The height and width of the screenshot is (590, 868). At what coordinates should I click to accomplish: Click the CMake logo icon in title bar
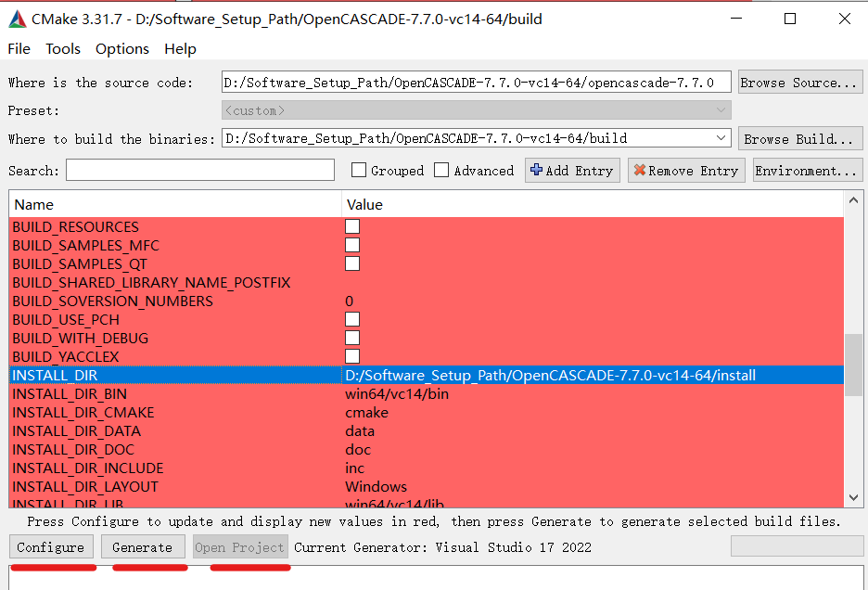click(18, 19)
